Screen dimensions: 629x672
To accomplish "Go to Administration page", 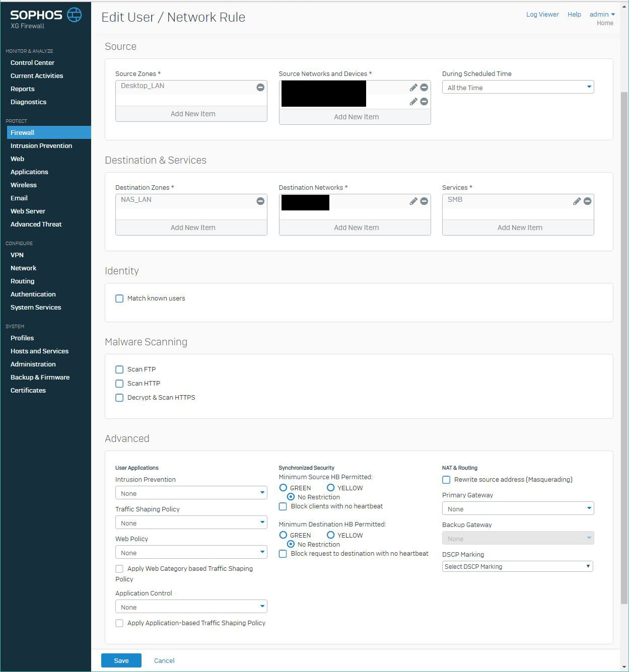I will pyautogui.click(x=33, y=364).
